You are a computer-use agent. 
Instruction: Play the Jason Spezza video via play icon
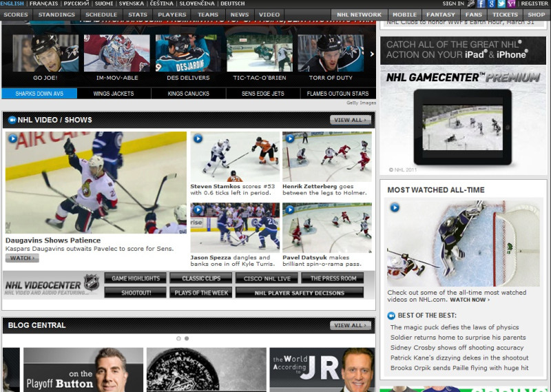click(x=198, y=210)
